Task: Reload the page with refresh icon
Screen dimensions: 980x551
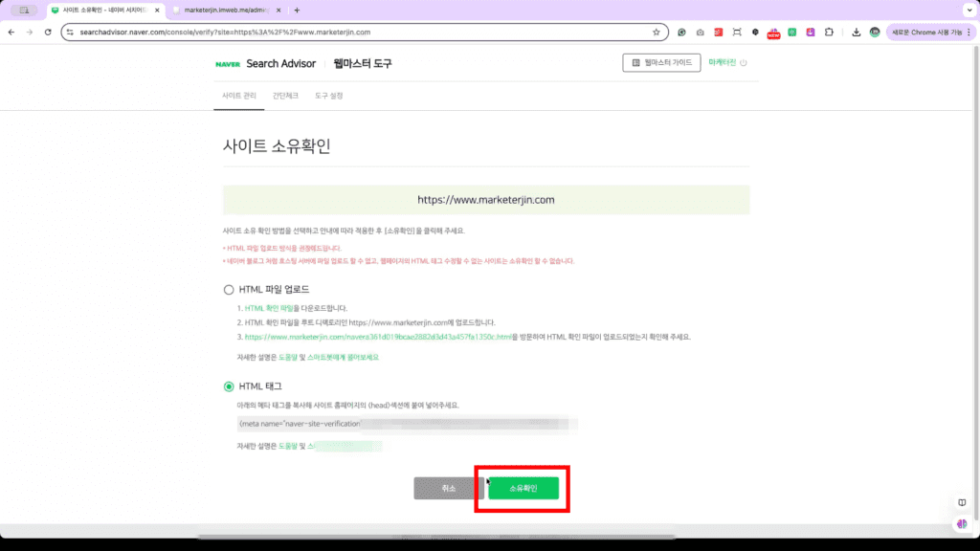Action: point(49,32)
